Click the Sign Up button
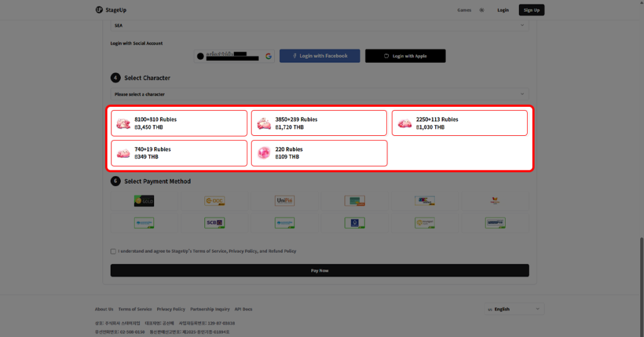644x337 pixels. pyautogui.click(x=531, y=10)
